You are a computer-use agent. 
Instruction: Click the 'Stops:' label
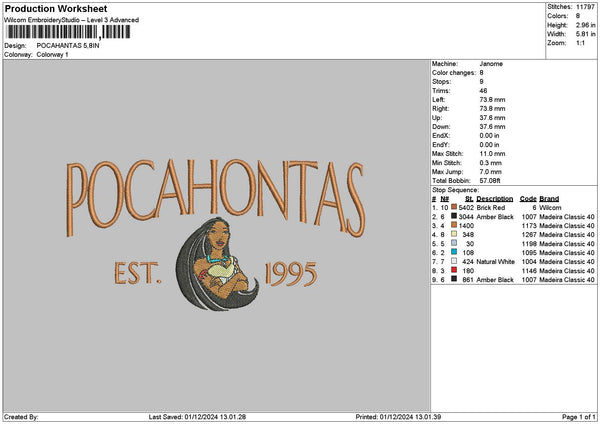tap(442, 82)
